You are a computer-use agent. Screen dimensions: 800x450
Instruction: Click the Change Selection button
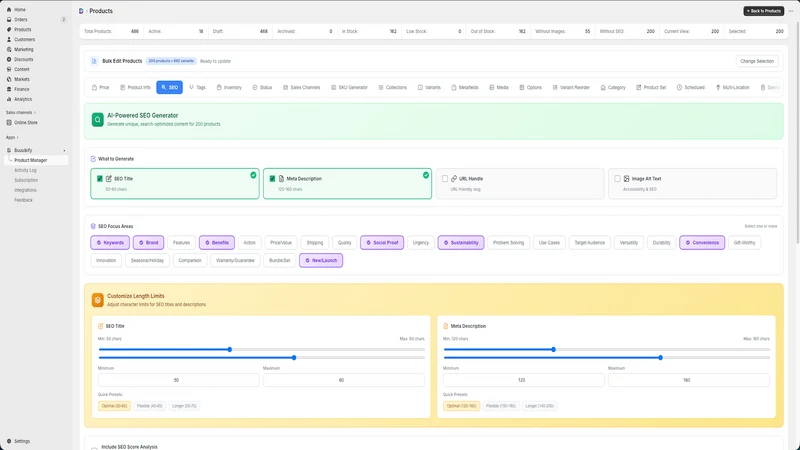click(x=757, y=61)
